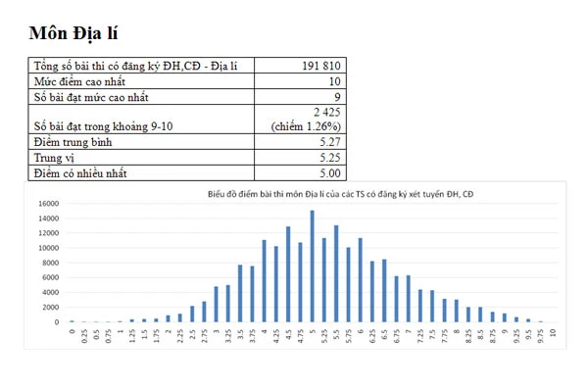The height and width of the screenshot is (388, 588).
Task: Click the 16000 y-axis label
Action: pos(49,204)
